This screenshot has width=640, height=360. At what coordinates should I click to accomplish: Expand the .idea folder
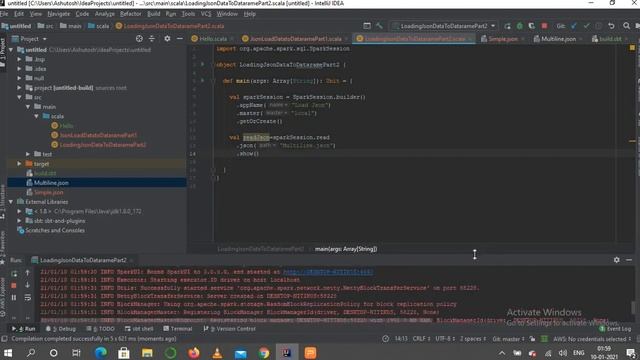tap(19, 69)
